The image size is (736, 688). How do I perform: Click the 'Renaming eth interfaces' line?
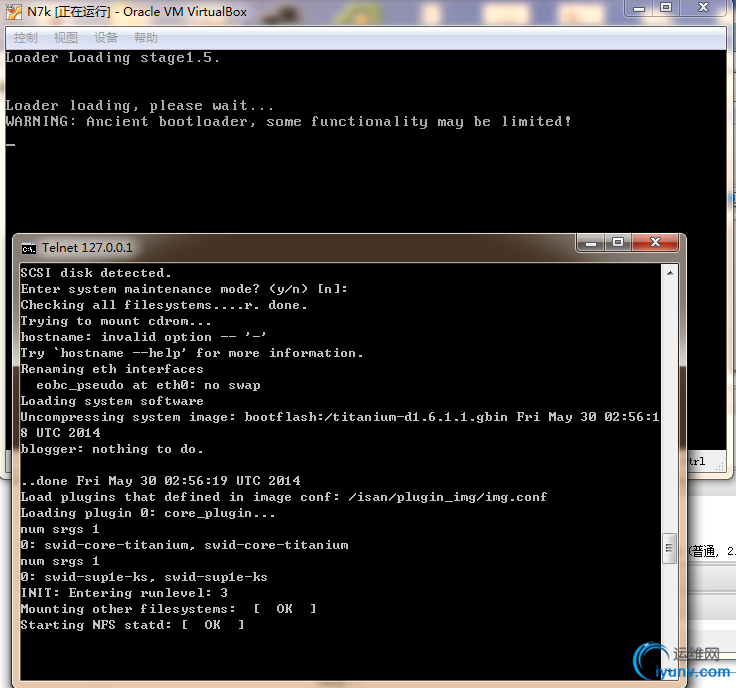(112, 369)
